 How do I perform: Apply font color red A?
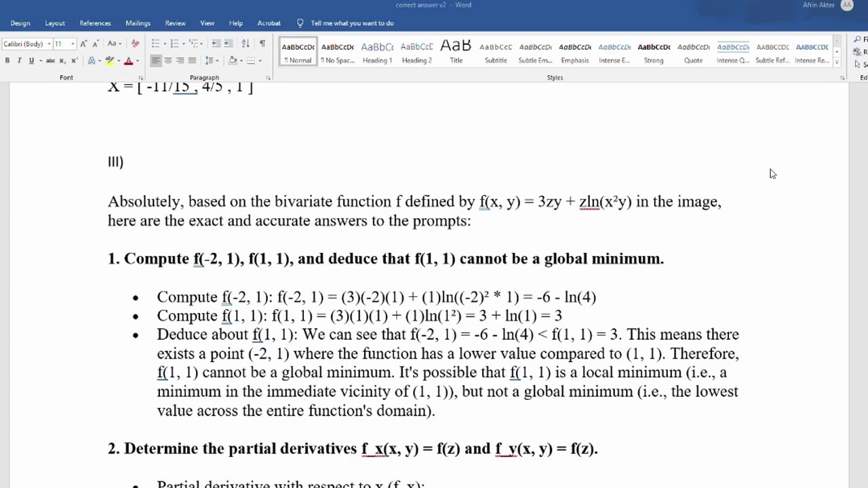click(x=128, y=61)
